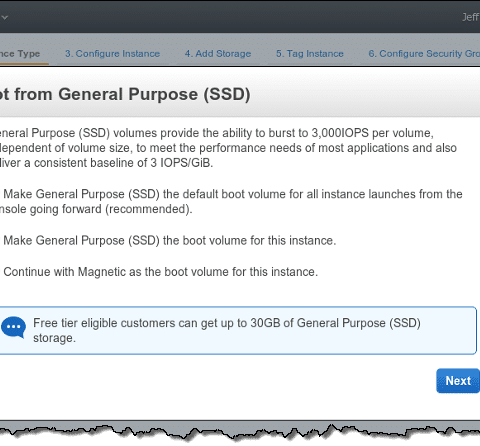Click the '3 IOPS/GiB' baseline text

181,163
